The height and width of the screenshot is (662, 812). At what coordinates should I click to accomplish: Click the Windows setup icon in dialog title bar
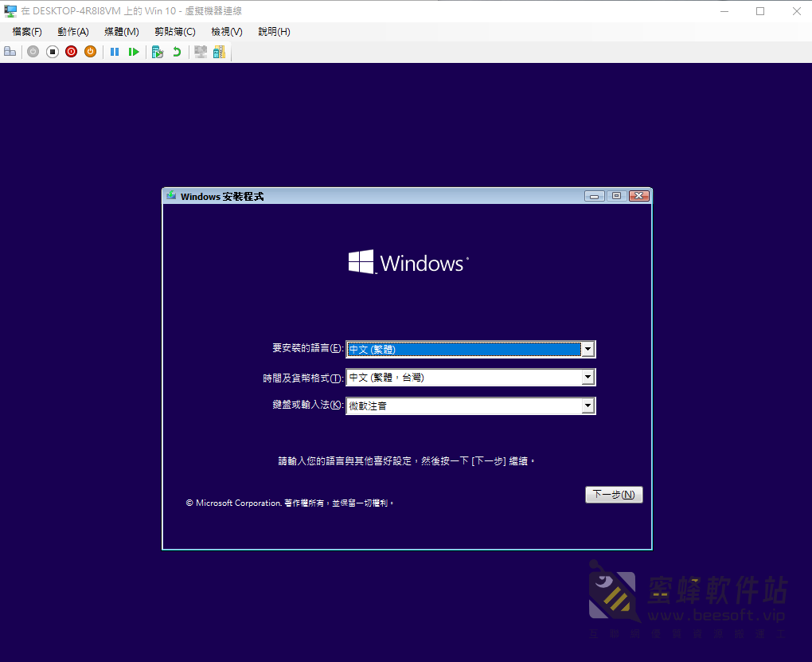(x=171, y=196)
